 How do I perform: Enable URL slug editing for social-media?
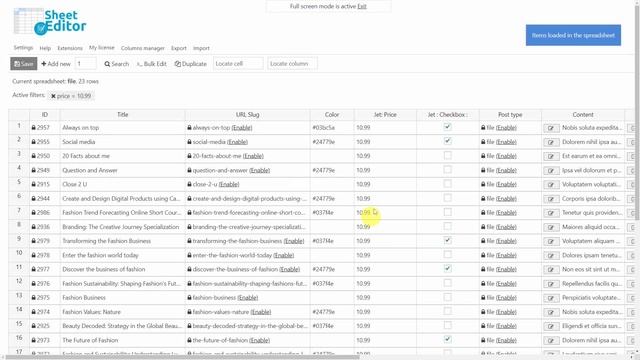238,142
